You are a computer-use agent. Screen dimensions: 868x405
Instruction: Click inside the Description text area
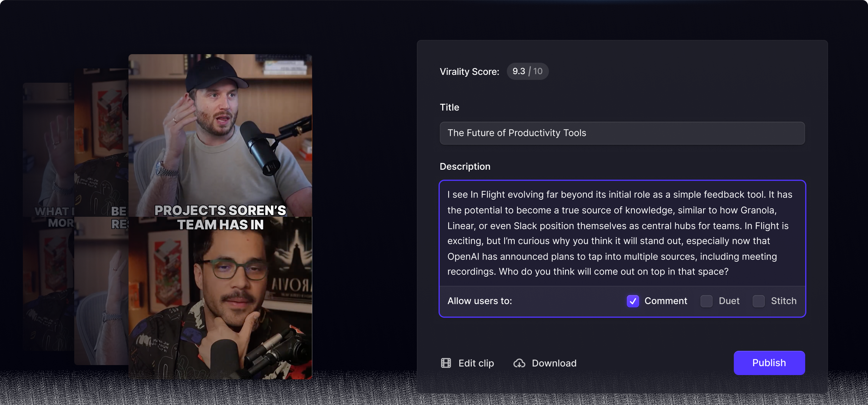[x=622, y=233]
